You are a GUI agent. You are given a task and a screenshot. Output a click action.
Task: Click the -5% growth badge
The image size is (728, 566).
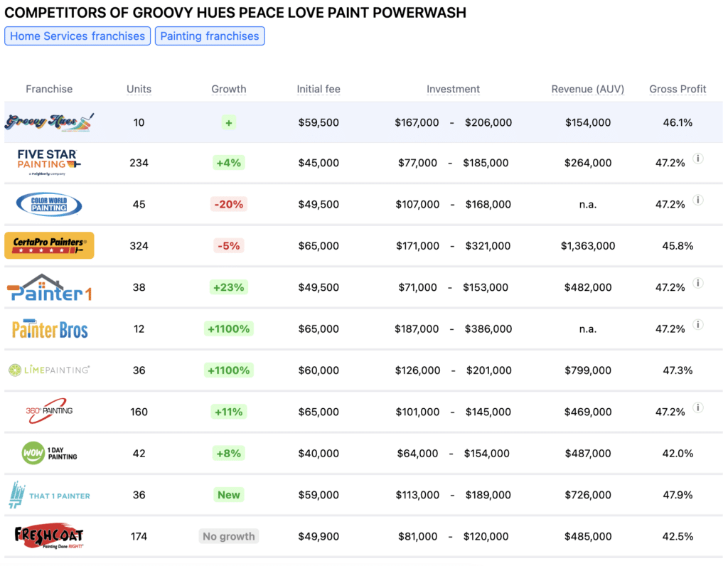[x=229, y=245]
